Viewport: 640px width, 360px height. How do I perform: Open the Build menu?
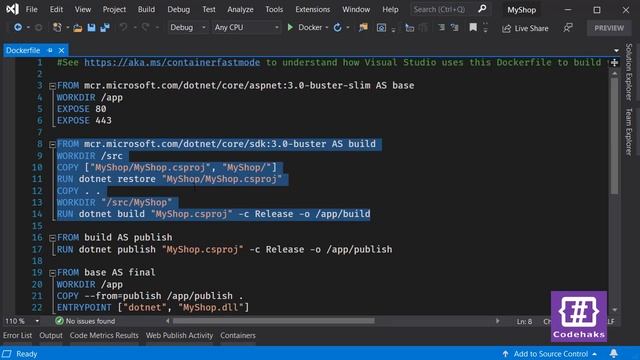pyautogui.click(x=146, y=9)
